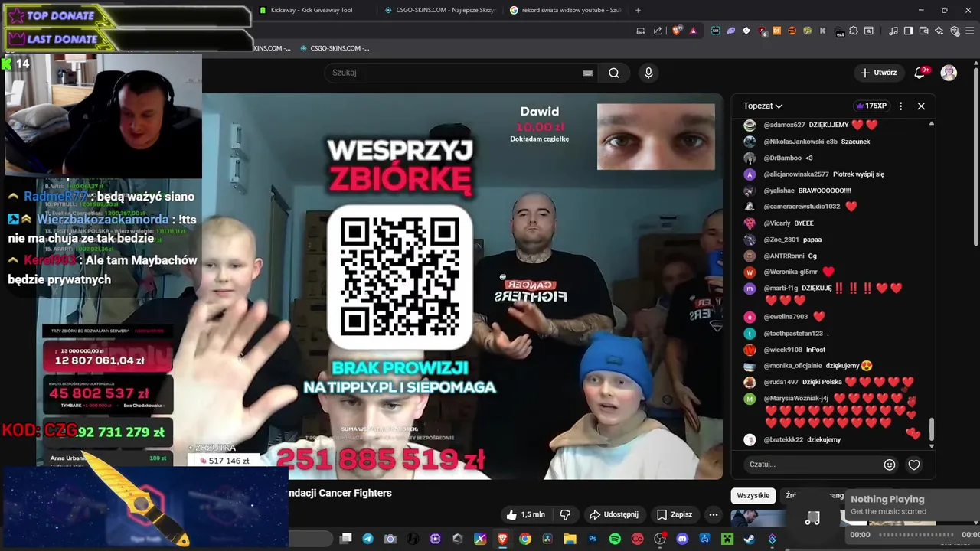Screen dimensions: 980x551
Task: Open Telegram from the taskbar
Action: (367, 539)
